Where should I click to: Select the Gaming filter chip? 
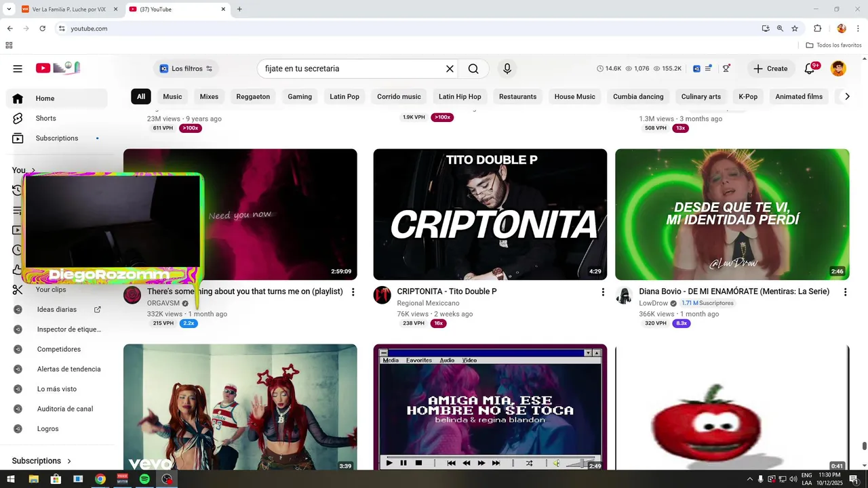(300, 96)
